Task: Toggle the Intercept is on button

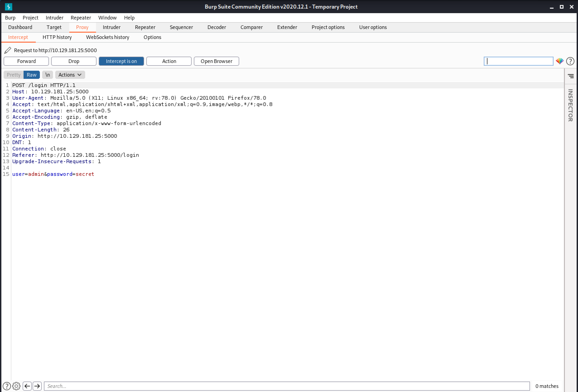Action: (x=121, y=61)
